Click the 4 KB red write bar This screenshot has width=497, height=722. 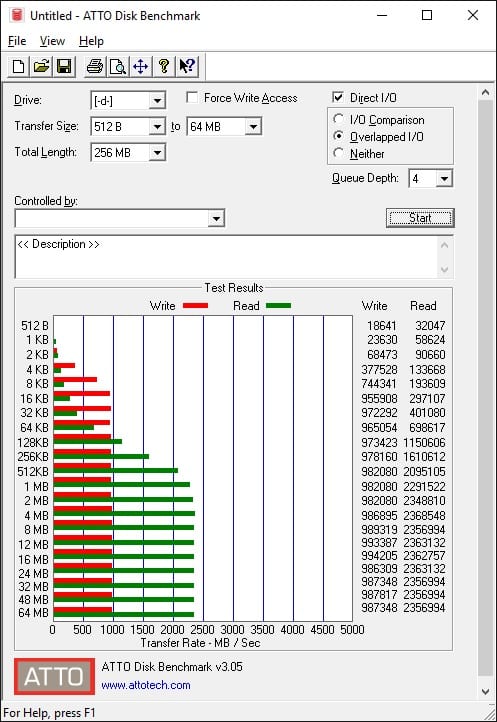64,365
